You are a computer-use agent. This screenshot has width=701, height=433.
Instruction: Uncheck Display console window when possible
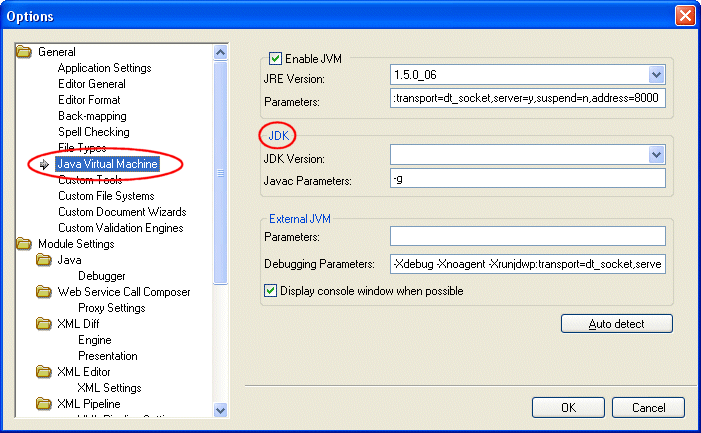click(x=269, y=291)
